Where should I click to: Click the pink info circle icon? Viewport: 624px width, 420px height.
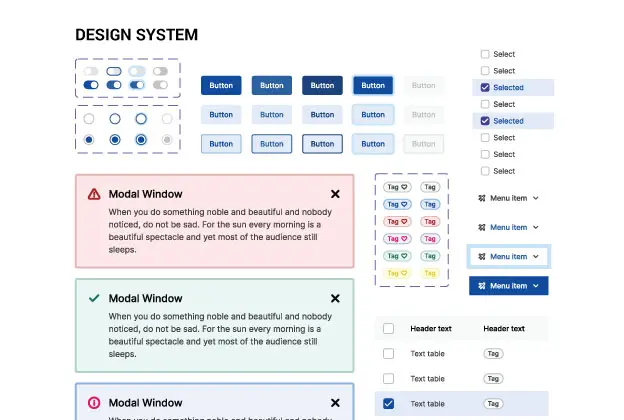[x=94, y=402]
